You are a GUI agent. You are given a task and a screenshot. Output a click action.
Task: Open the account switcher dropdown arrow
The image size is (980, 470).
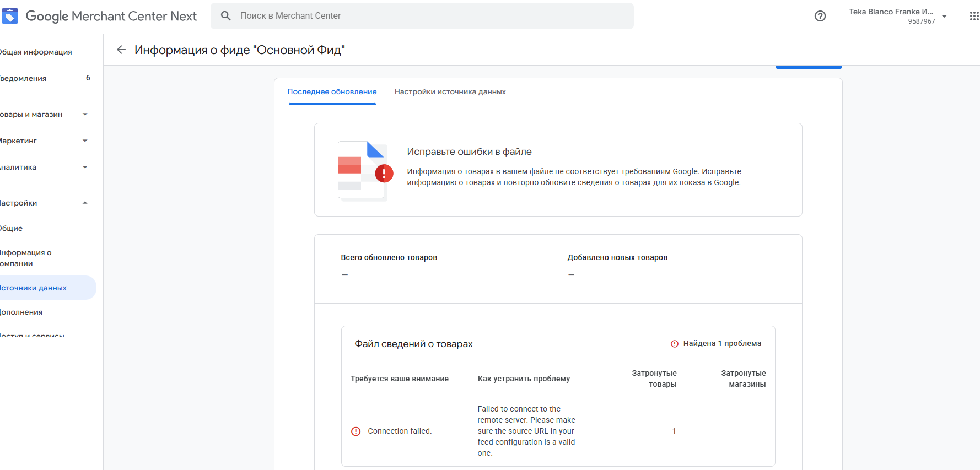pos(944,16)
